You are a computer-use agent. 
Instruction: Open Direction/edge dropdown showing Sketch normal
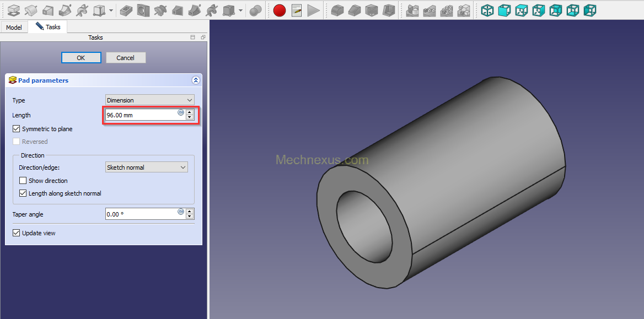click(x=146, y=167)
